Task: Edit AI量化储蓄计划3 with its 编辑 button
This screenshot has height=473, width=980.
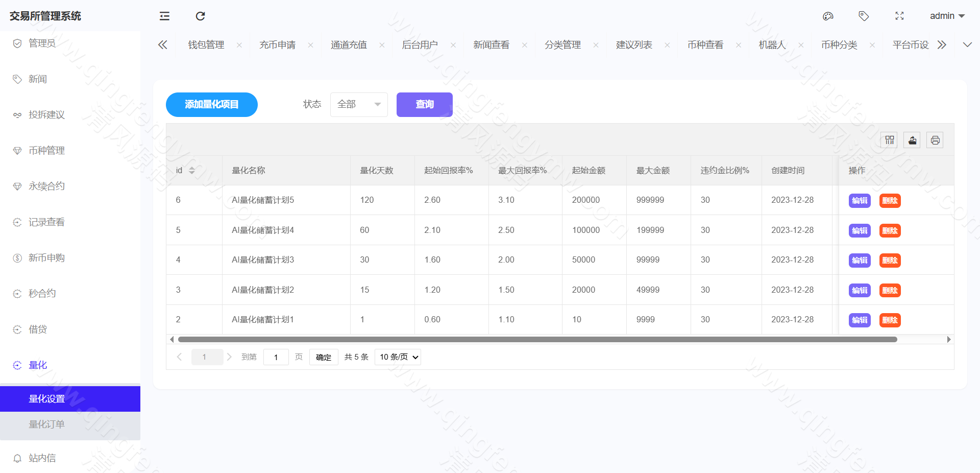Action: (860, 260)
